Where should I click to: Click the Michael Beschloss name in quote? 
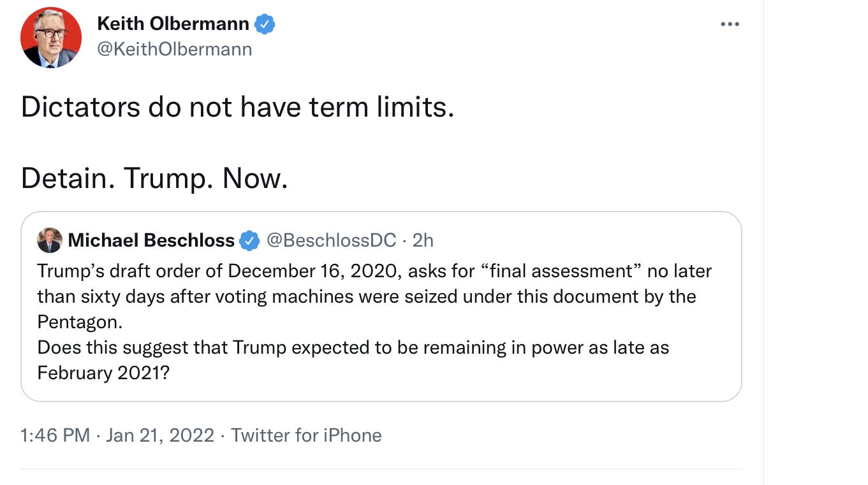[151, 240]
